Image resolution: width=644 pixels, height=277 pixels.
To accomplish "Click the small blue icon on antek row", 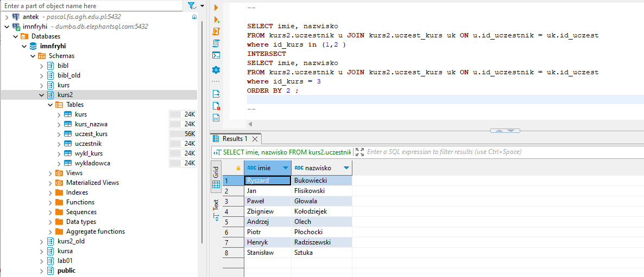I will [194, 17].
